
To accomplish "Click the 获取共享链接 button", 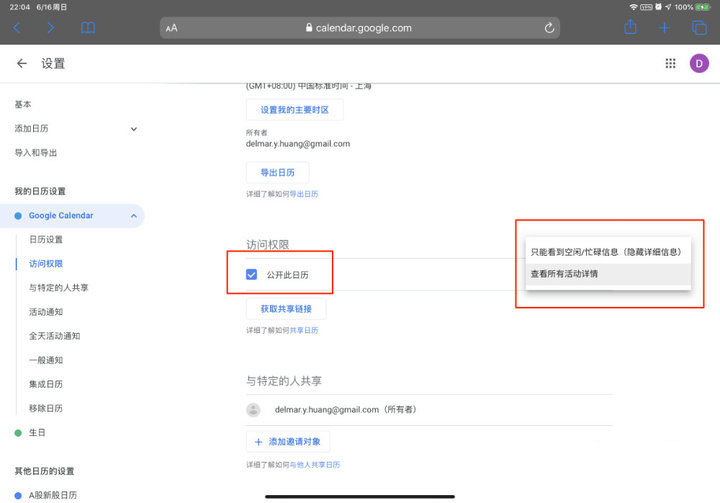I will click(x=286, y=309).
